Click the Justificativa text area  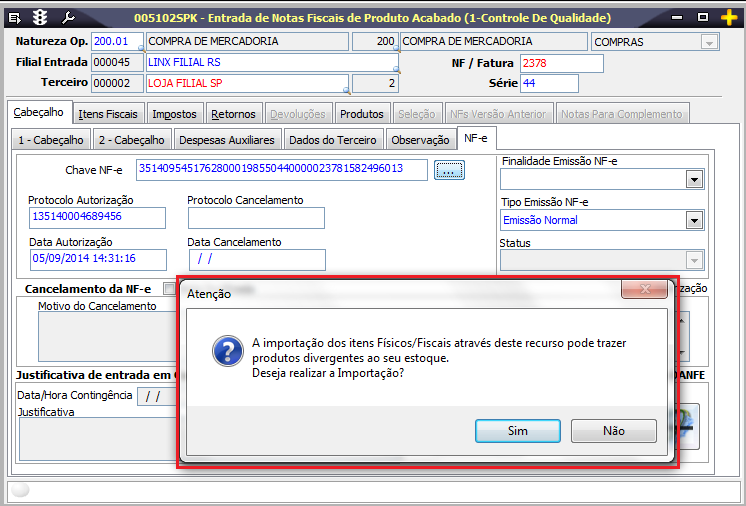click(x=98, y=438)
